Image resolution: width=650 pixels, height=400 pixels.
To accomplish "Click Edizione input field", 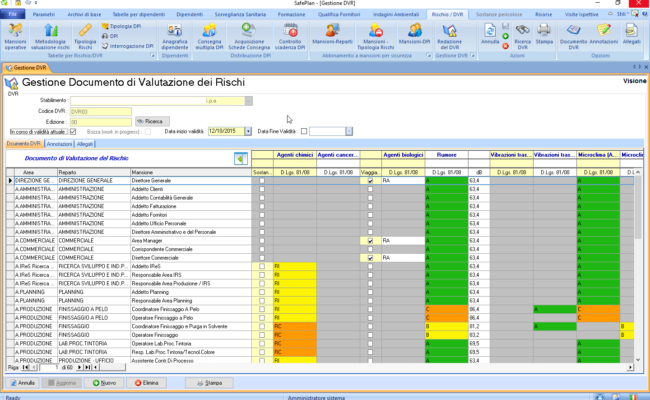I will point(101,122).
